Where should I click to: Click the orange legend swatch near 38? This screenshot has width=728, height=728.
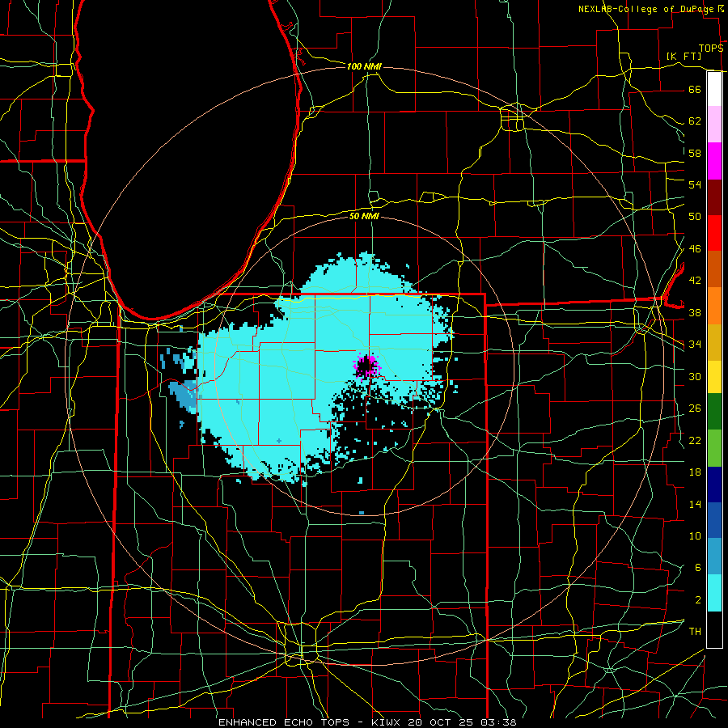714,306
